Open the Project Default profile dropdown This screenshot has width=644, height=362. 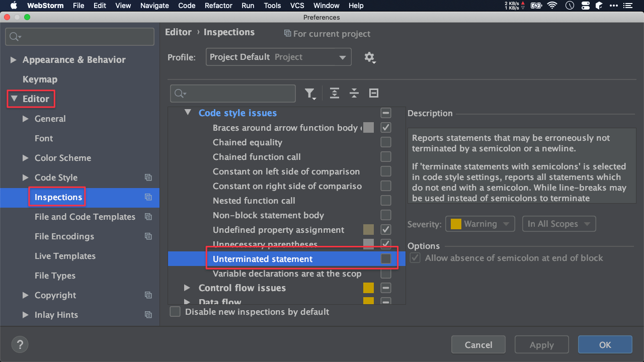tap(279, 57)
